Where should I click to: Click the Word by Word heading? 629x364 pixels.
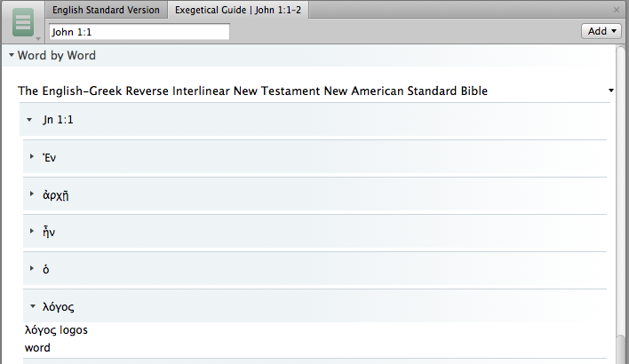[57, 55]
